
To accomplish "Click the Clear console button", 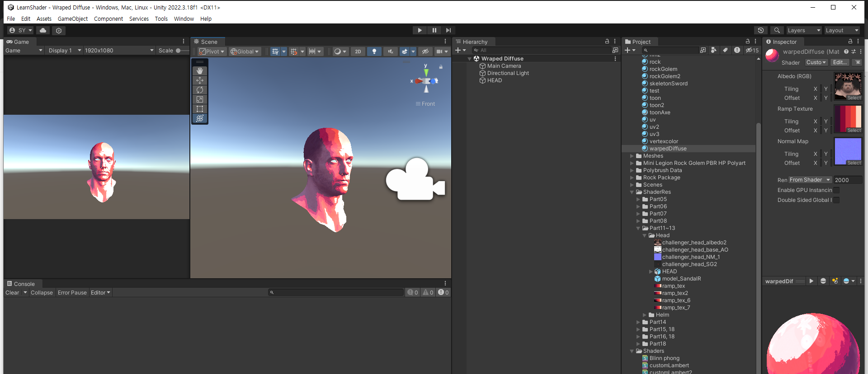I will pyautogui.click(x=12, y=293).
